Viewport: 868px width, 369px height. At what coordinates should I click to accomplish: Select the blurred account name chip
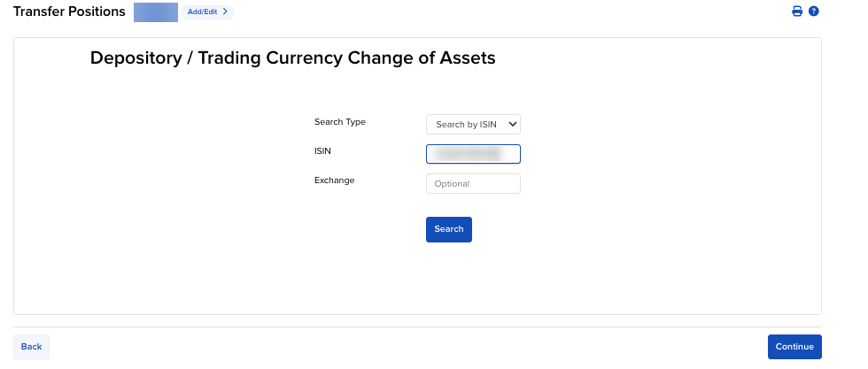tap(155, 12)
